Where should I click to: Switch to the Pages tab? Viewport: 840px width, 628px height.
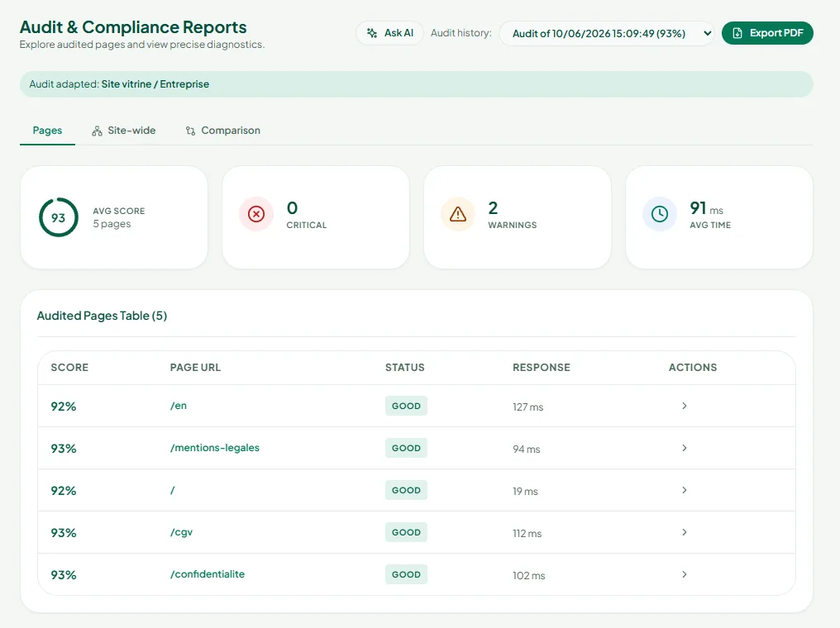pyautogui.click(x=47, y=131)
